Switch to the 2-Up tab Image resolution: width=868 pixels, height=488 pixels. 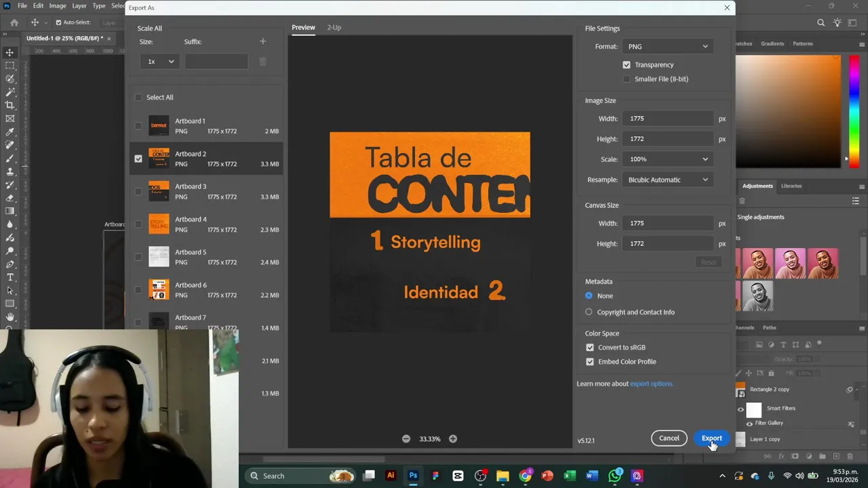click(334, 28)
